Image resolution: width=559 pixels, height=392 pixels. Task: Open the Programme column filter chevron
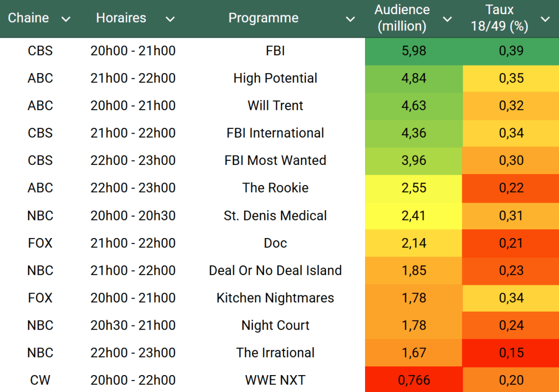click(350, 19)
